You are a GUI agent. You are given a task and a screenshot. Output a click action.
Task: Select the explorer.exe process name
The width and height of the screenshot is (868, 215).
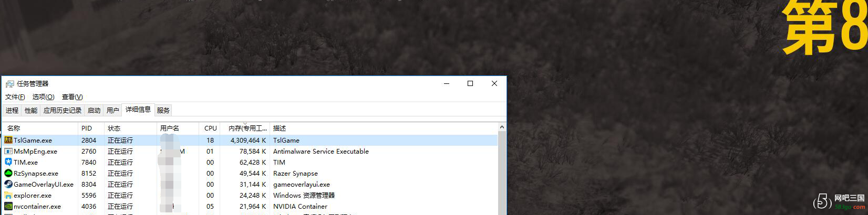(33, 195)
